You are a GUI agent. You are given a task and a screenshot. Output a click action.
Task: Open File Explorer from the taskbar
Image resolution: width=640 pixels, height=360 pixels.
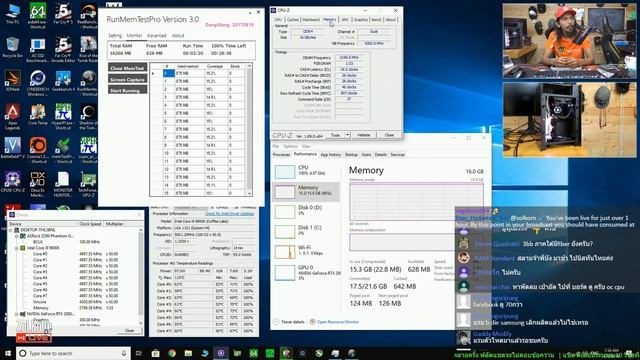(x=188, y=353)
